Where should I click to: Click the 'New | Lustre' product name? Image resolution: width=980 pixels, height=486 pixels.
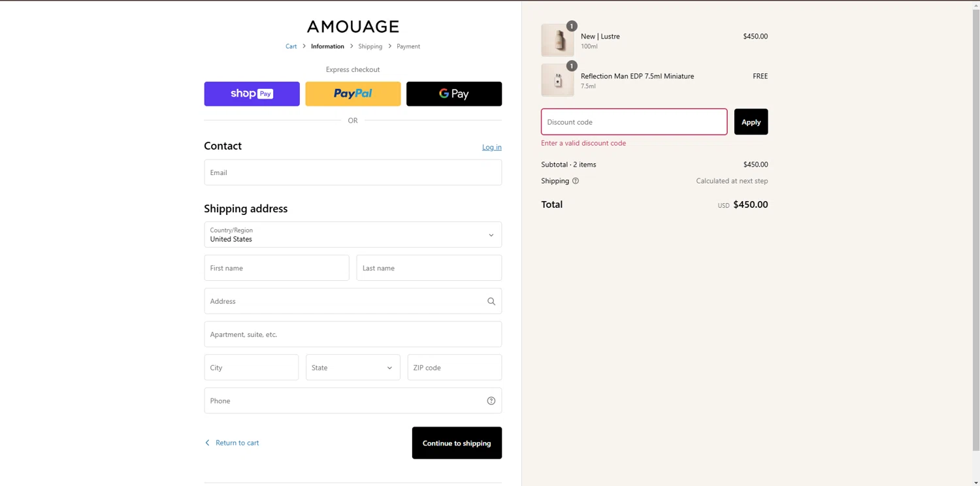pos(600,37)
